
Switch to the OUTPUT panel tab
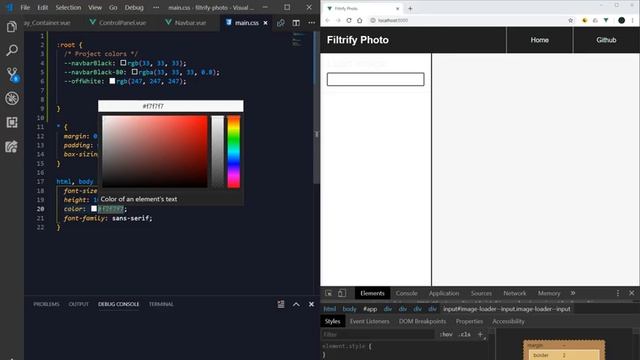[x=78, y=304]
